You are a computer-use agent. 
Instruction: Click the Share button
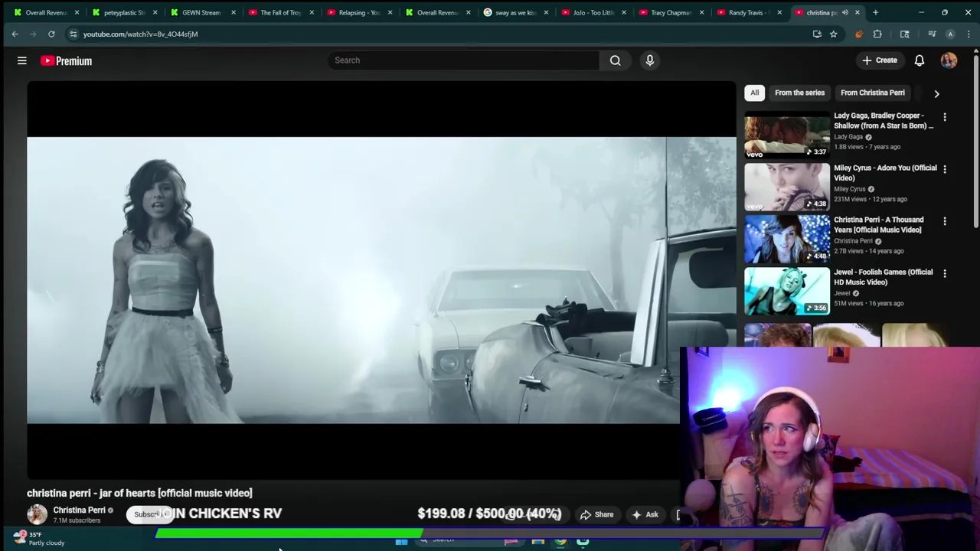(596, 514)
